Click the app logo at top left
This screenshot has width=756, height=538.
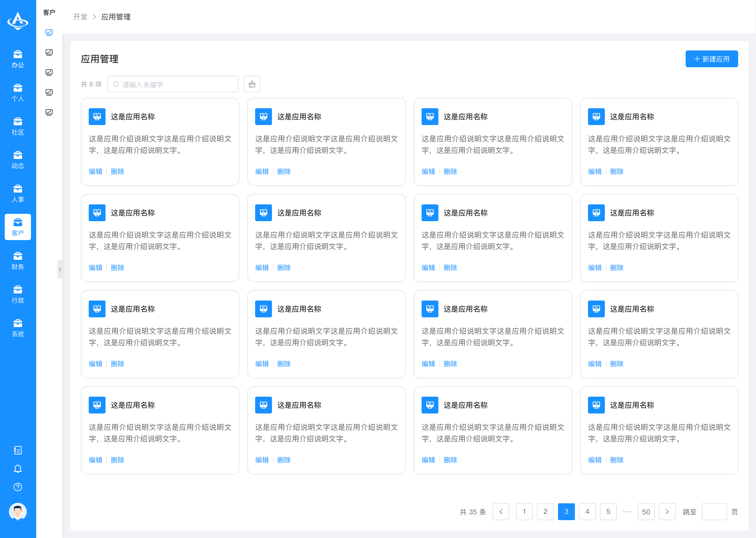(18, 21)
